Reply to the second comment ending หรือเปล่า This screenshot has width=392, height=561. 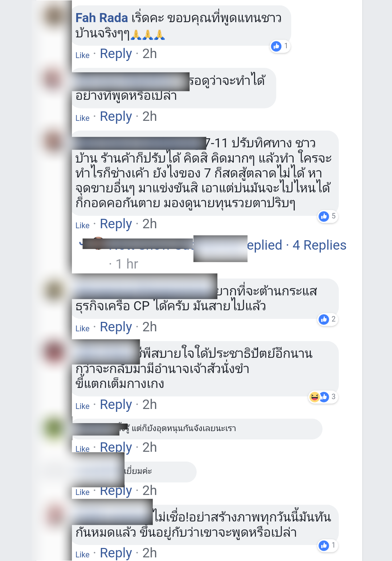pyautogui.click(x=116, y=116)
